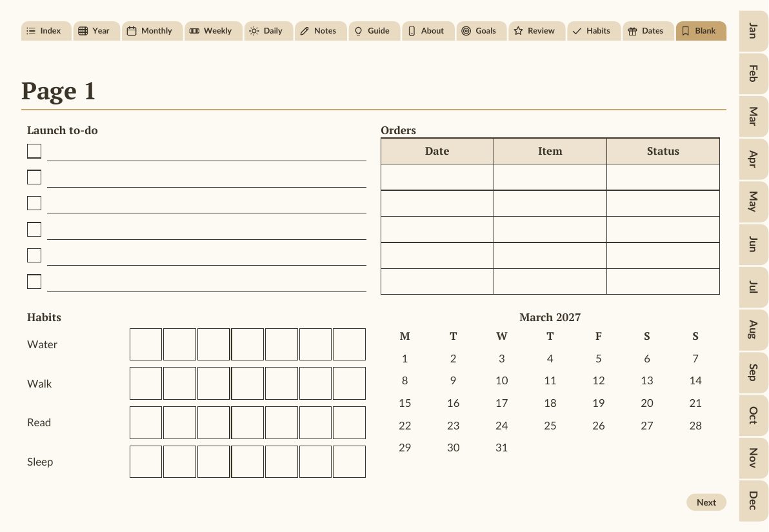Open the May month tab
Viewport: 769px width, 532px height.
click(x=754, y=202)
